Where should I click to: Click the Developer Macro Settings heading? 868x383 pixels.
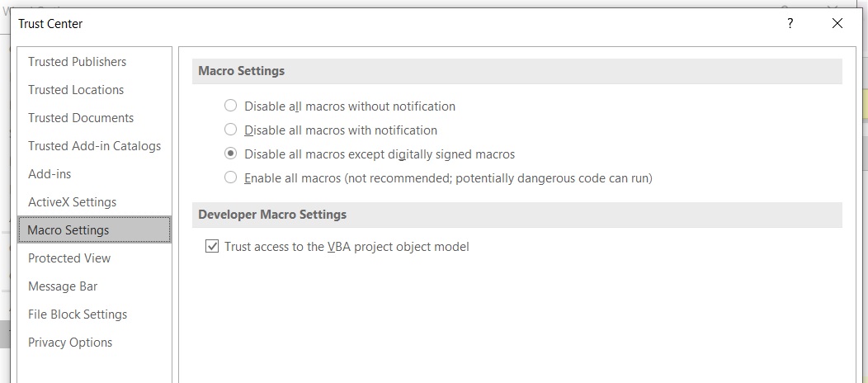(272, 215)
